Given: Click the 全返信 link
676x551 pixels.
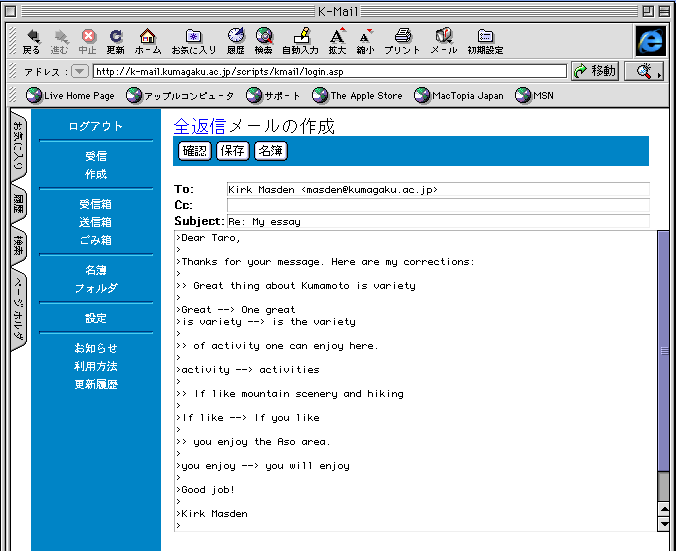Looking at the screenshot, I should point(200,126).
